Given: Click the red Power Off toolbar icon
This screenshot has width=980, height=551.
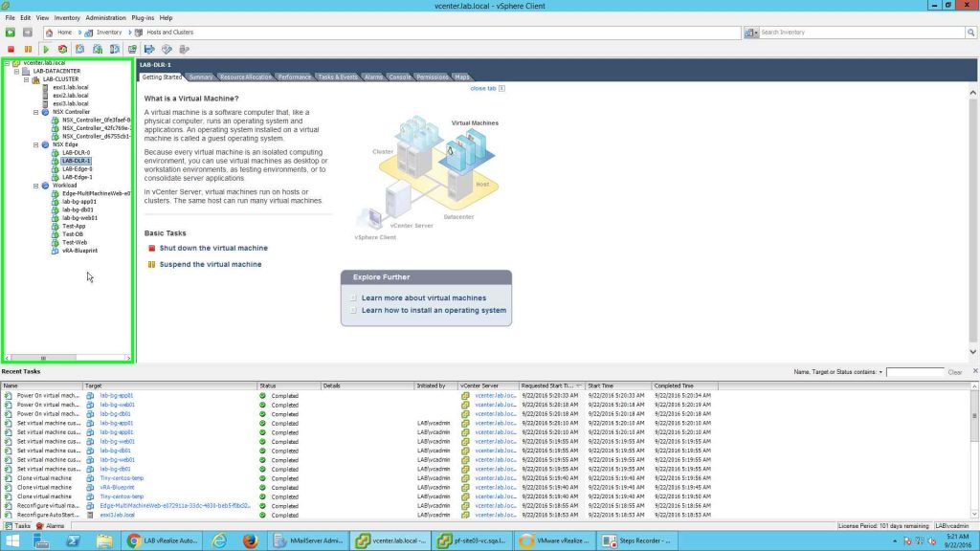Looking at the screenshot, I should [11, 49].
